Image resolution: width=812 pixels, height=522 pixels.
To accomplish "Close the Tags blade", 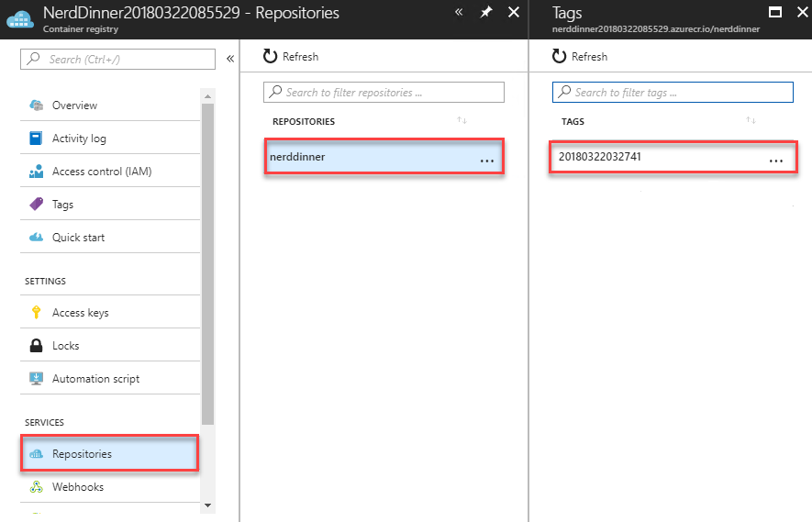I will [803, 12].
